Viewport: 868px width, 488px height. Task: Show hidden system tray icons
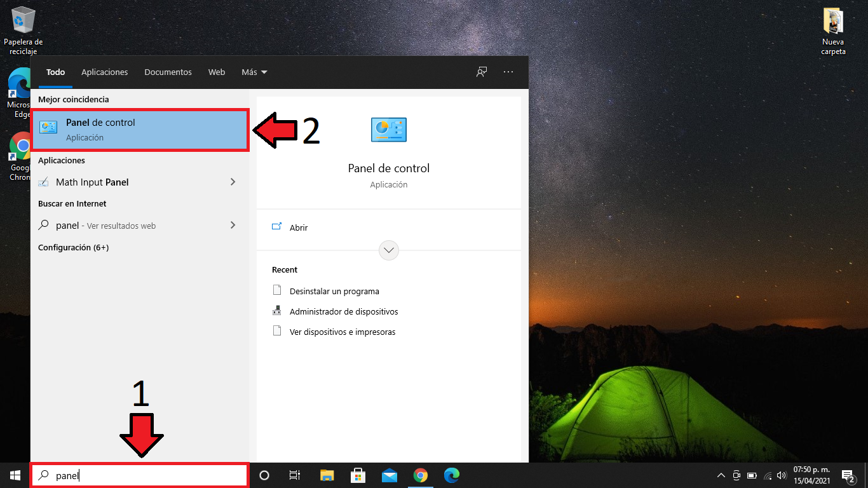721,475
